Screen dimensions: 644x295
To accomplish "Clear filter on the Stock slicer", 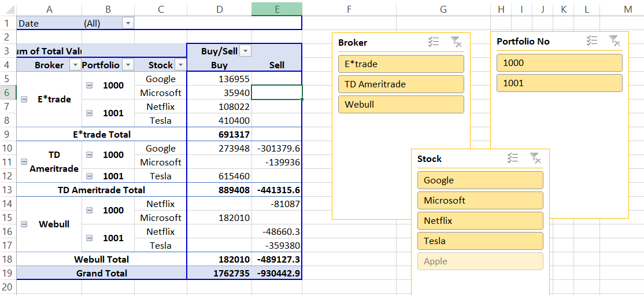I will point(535,158).
